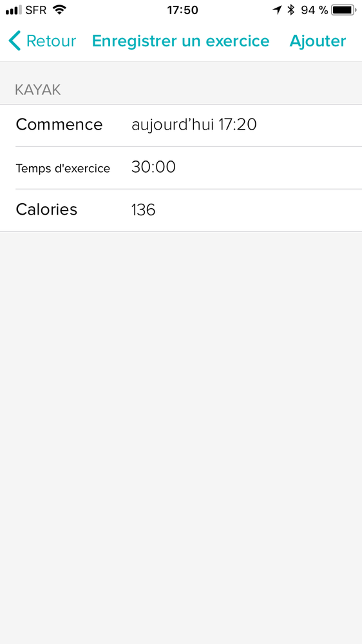The width and height of the screenshot is (362, 644).
Task: Tap the back chevron arrow
Action: (14, 41)
